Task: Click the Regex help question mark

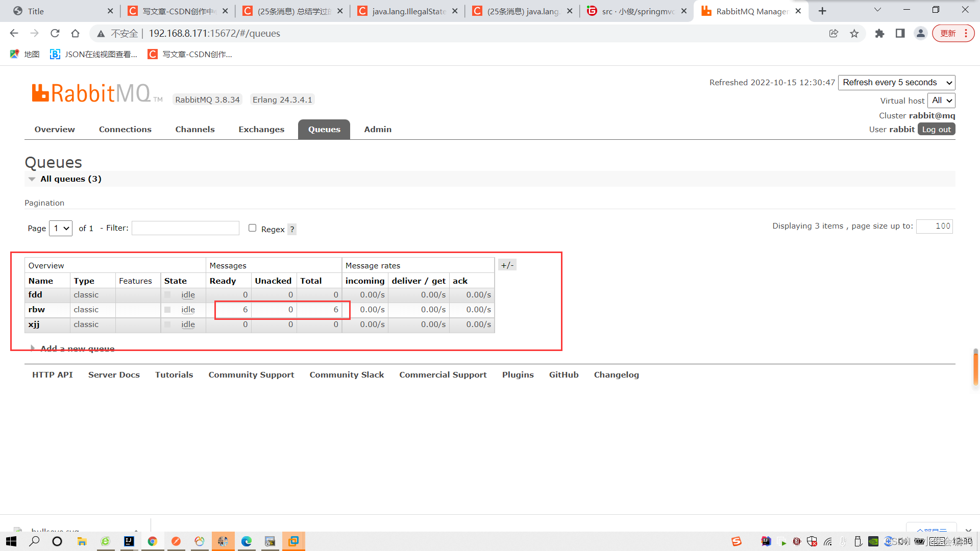Action: [292, 229]
